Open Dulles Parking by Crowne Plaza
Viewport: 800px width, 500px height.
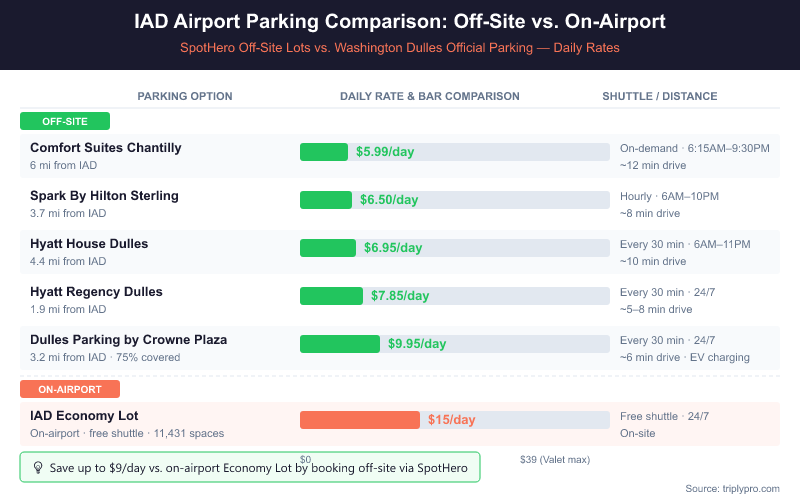click(128, 340)
